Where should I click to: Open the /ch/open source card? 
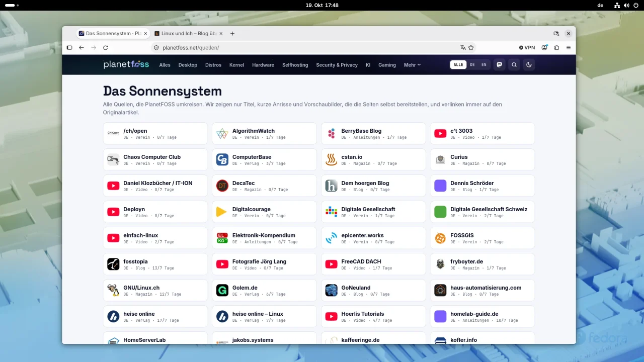click(155, 134)
